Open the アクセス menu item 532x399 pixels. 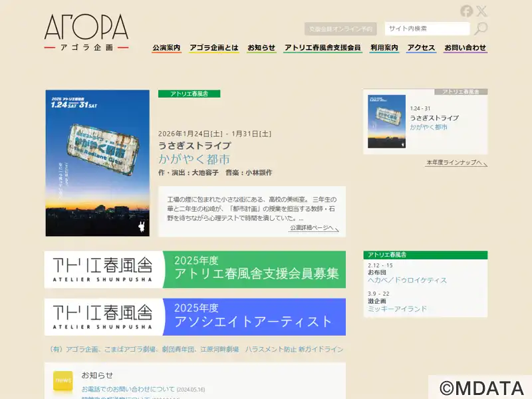click(421, 48)
